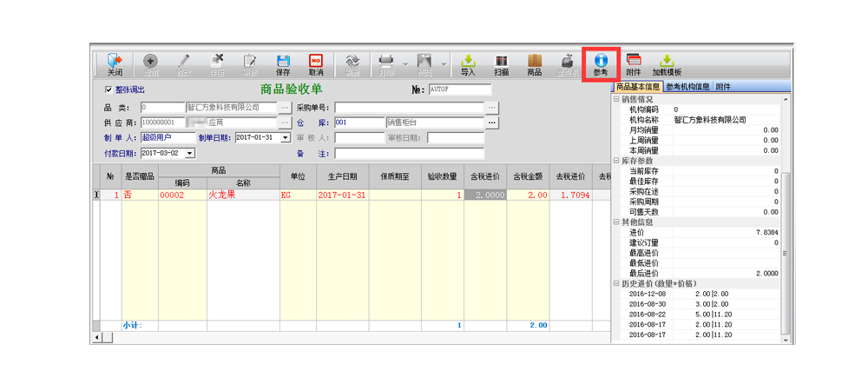Save the receipt with 保存 icon
The image size is (868, 391).
pos(283,65)
